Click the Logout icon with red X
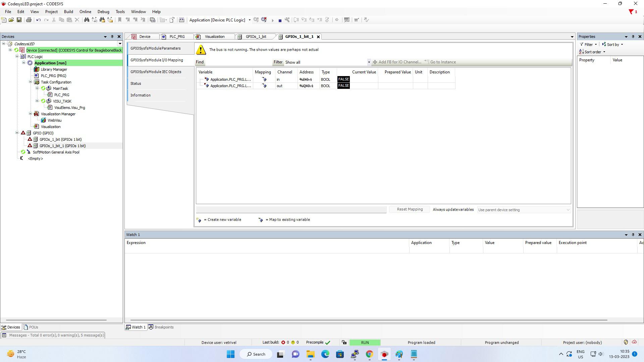The width and height of the screenshot is (644, 362). coord(264,20)
